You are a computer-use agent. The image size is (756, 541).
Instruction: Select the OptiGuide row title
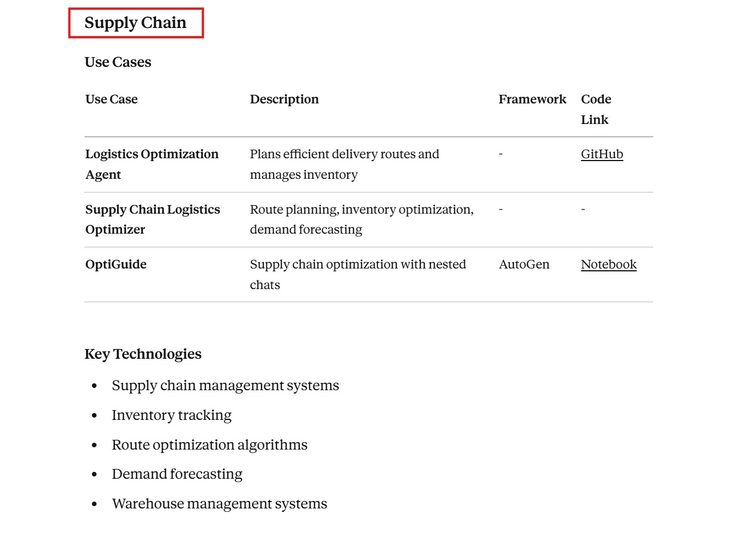tap(116, 265)
